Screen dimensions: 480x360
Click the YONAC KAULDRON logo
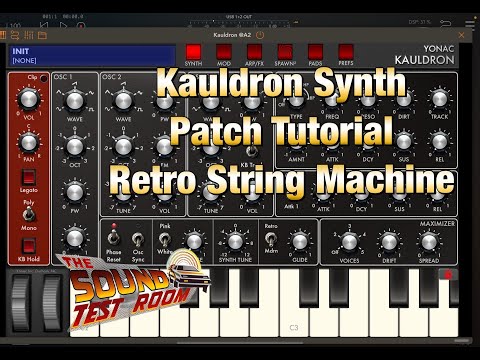coord(424,55)
